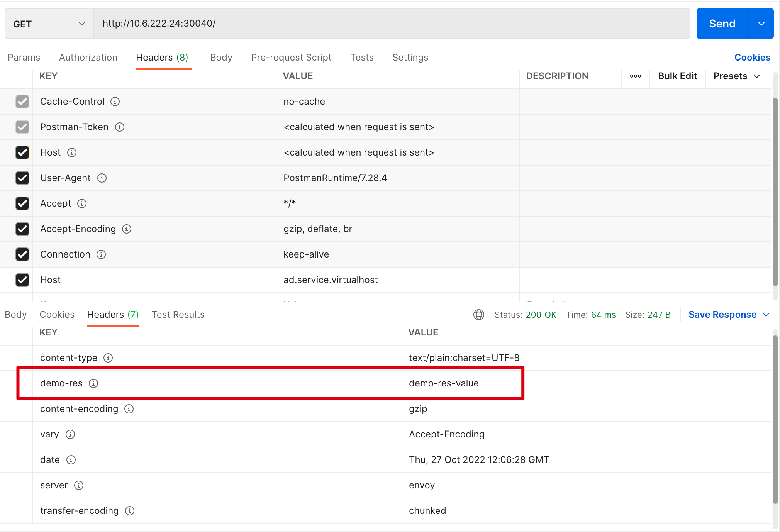
Task: Click the Size 247 B indicator
Action: (x=648, y=315)
